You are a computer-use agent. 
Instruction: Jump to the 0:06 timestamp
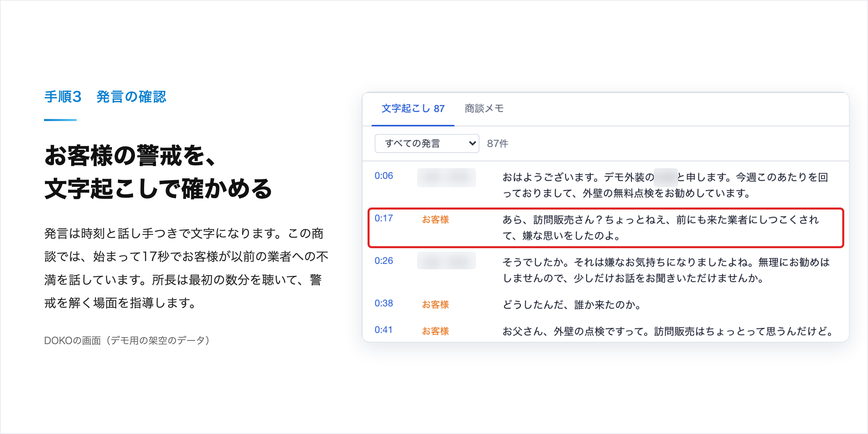coord(383,176)
